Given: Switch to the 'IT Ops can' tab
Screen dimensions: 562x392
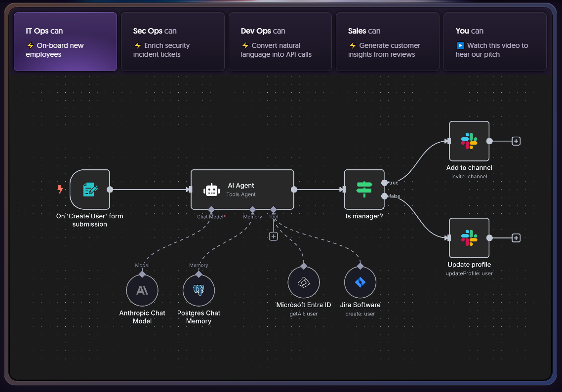Looking at the screenshot, I should point(65,42).
